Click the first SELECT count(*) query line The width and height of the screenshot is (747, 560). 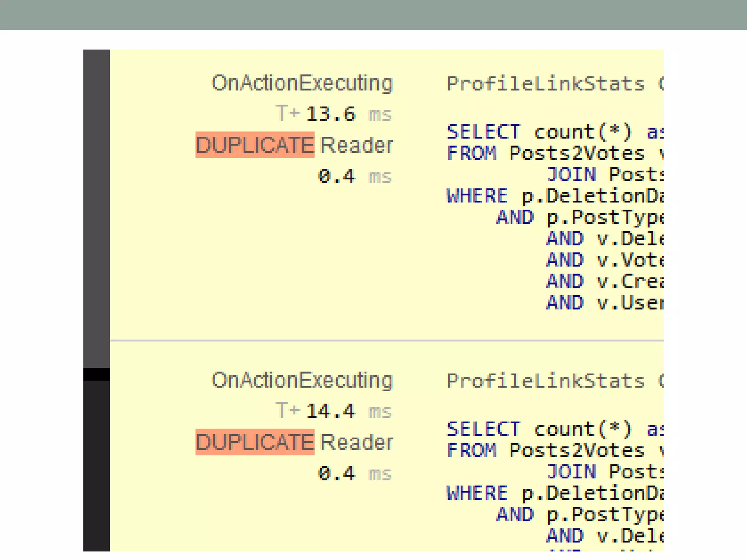coord(554,132)
